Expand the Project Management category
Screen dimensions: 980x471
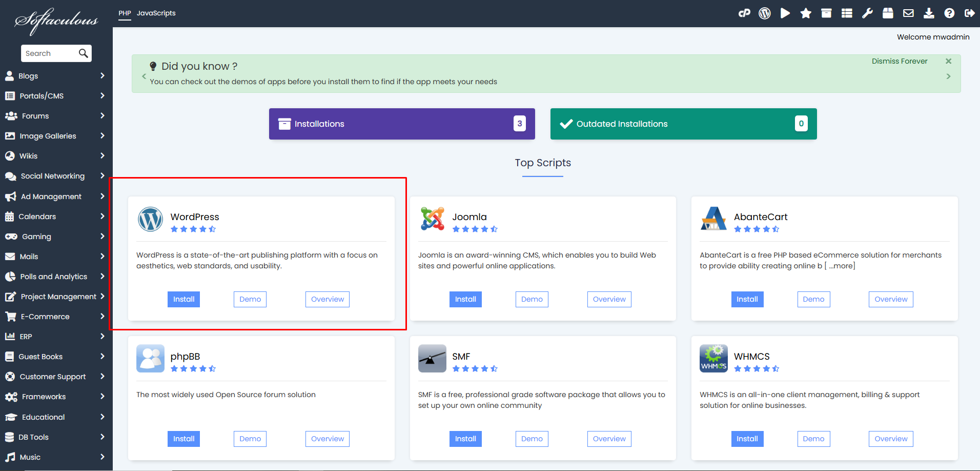pyautogui.click(x=103, y=297)
